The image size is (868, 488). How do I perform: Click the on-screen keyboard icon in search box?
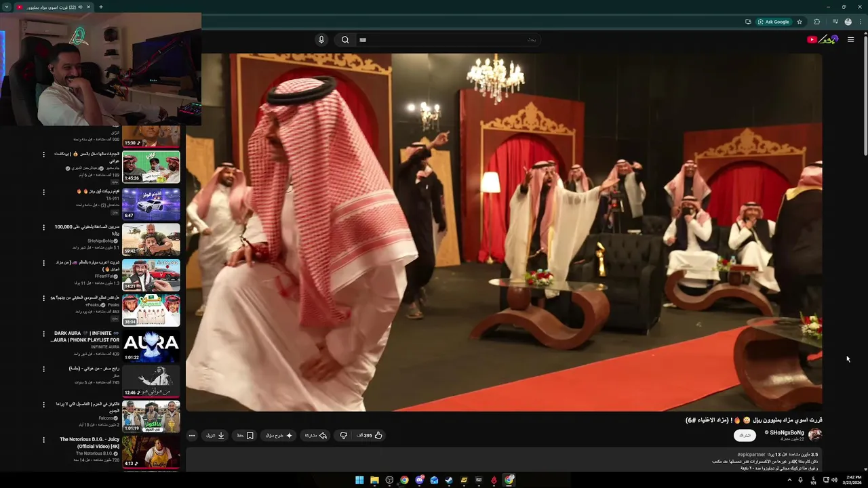(363, 40)
